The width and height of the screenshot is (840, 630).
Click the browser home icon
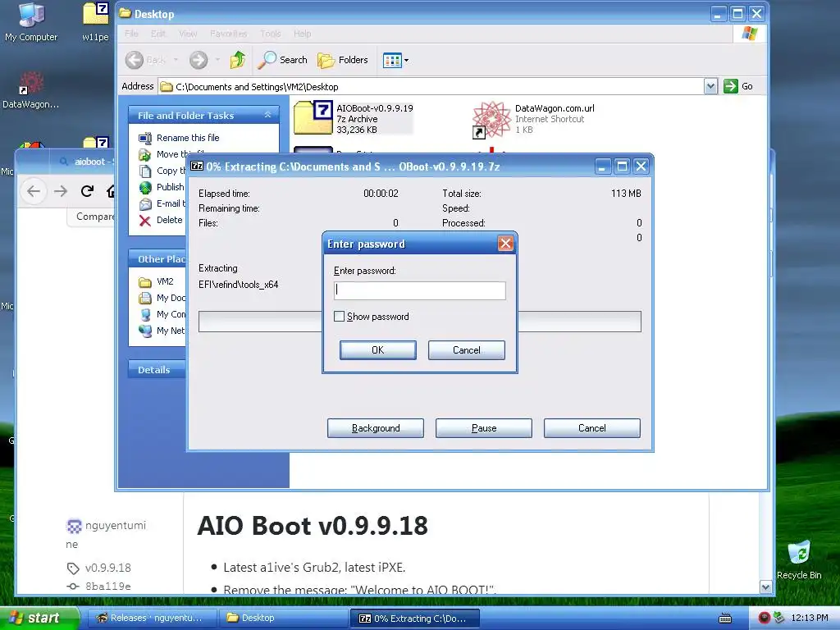click(111, 191)
